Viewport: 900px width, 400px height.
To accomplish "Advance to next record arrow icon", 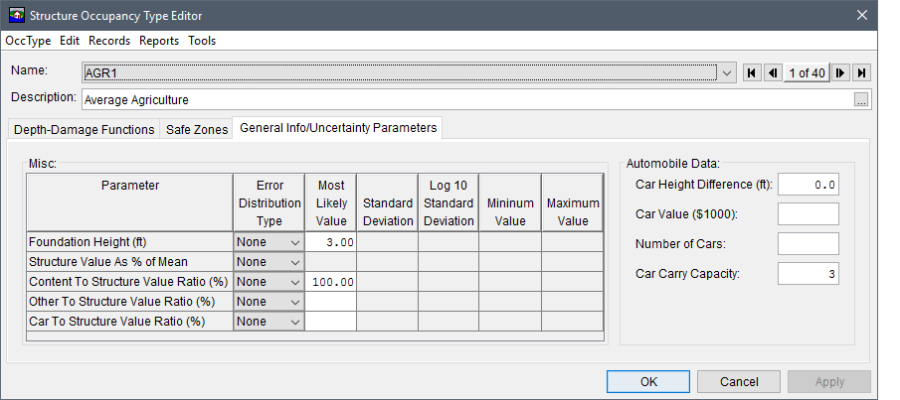I will [x=841, y=73].
